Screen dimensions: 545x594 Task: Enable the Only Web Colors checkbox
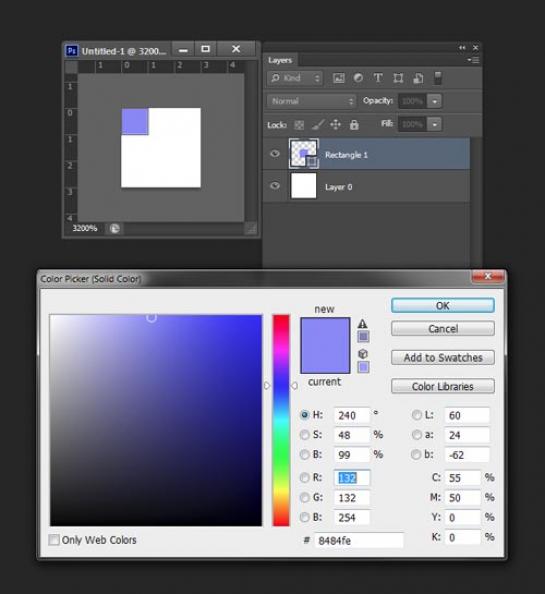54,539
